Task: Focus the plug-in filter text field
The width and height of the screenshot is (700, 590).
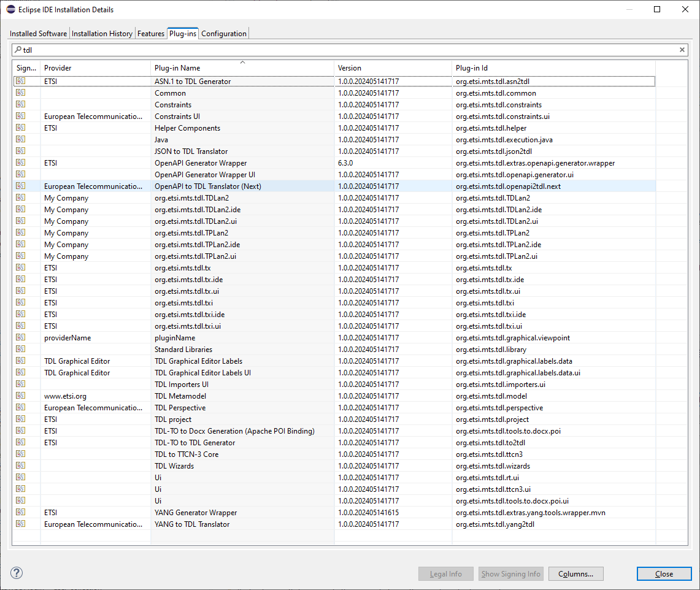Action: pos(350,50)
